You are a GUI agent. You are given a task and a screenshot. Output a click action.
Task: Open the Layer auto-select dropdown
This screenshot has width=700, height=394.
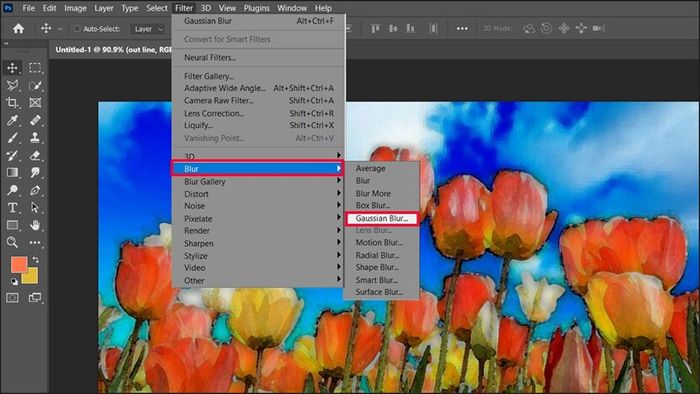coord(148,29)
